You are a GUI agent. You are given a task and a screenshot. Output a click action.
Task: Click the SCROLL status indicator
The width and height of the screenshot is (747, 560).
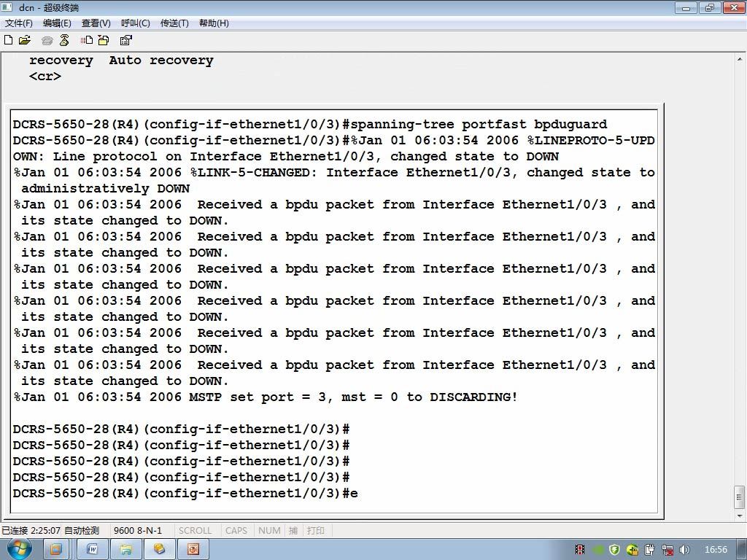(195, 531)
